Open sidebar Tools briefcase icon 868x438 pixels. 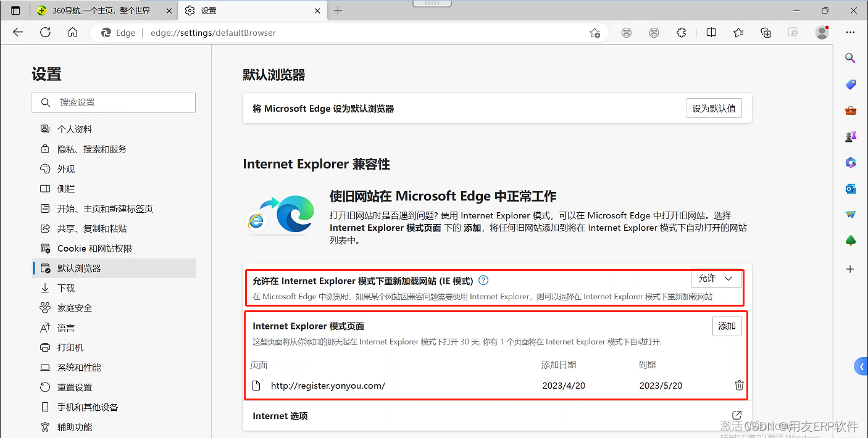point(850,110)
